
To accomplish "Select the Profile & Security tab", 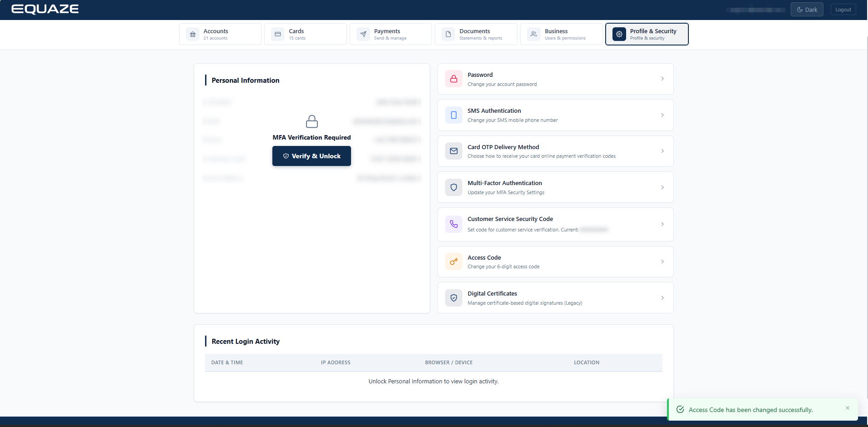I will coord(647,34).
